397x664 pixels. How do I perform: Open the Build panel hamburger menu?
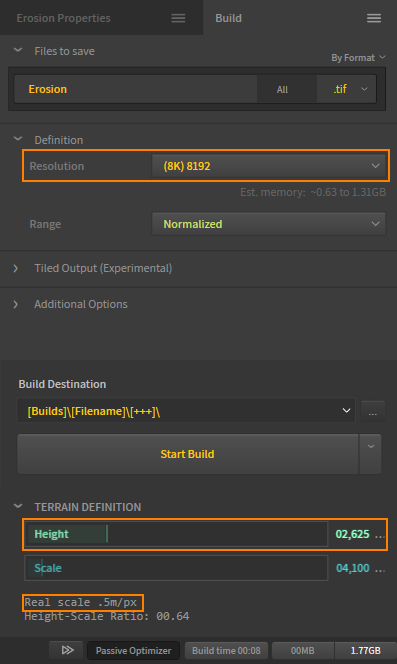click(x=374, y=18)
